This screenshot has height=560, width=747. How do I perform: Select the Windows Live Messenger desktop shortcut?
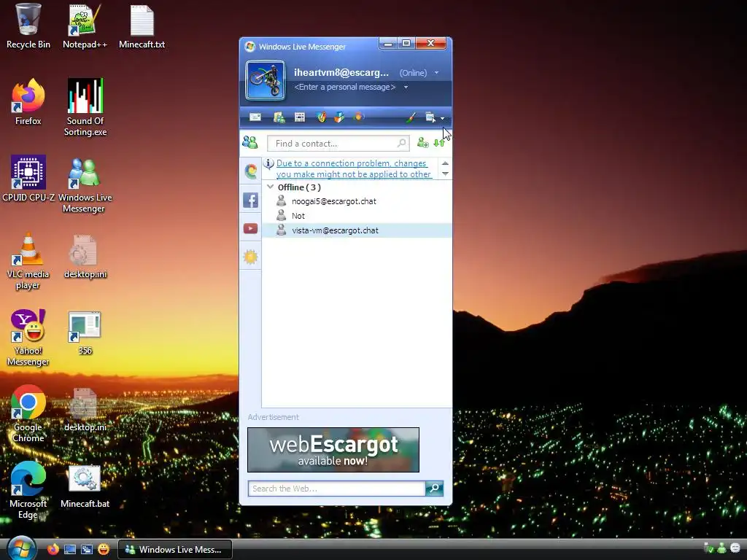pos(85,184)
